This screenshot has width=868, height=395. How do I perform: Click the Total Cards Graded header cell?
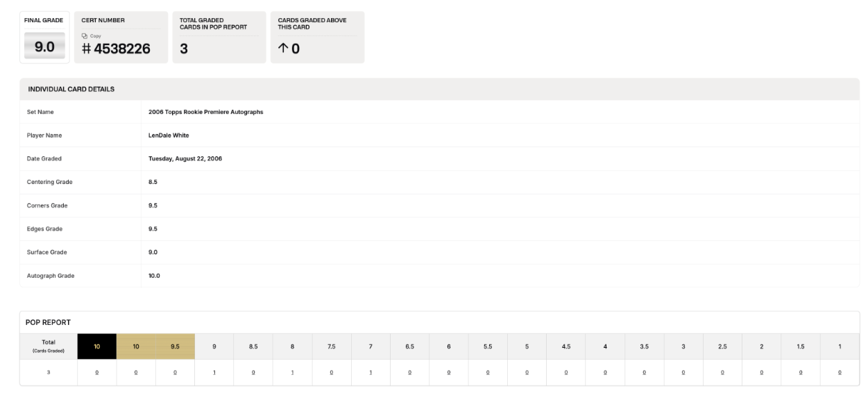tap(49, 346)
